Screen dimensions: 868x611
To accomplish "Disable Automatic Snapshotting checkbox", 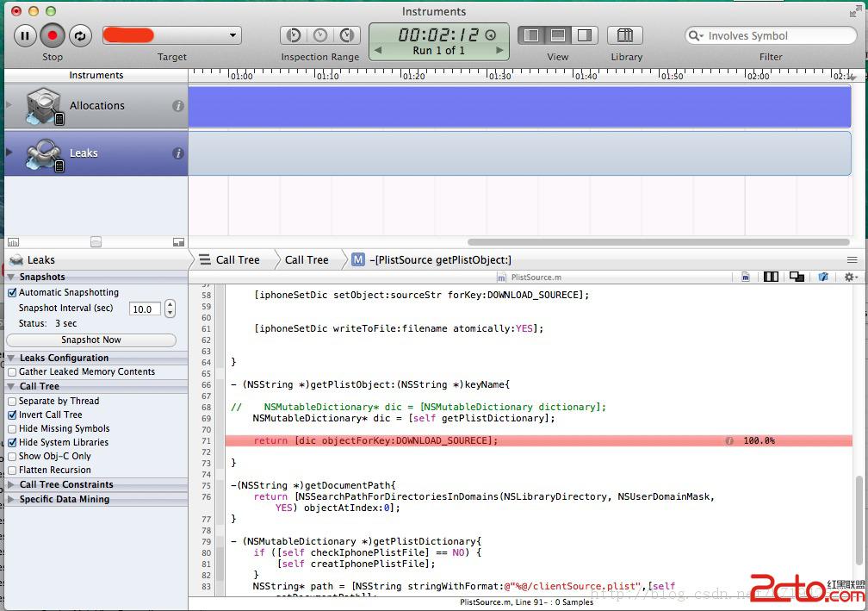I will [x=12, y=293].
